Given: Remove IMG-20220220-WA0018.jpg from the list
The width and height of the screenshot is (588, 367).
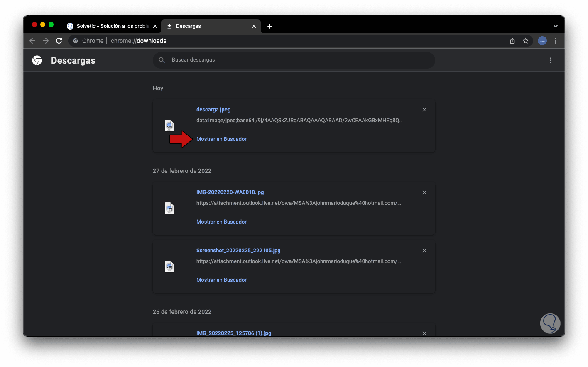Looking at the screenshot, I should (x=424, y=192).
